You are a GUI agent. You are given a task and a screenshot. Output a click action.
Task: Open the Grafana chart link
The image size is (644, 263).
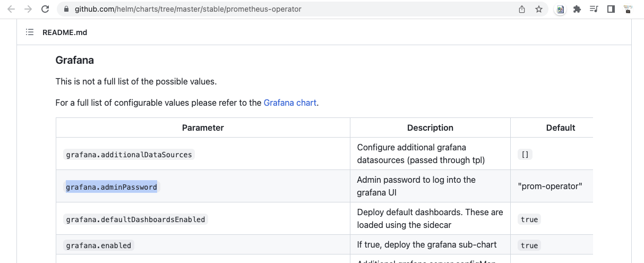(x=290, y=103)
